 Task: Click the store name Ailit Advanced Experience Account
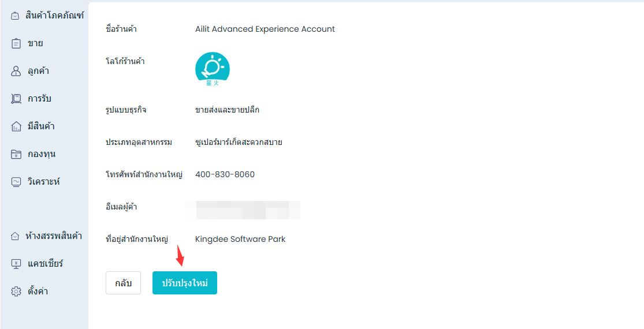[x=265, y=29]
